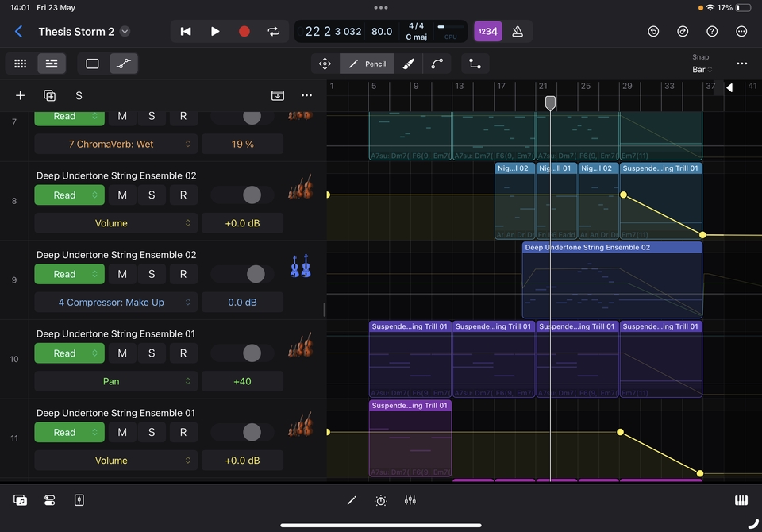Screen dimensions: 762x532
Task: Adjust the volume slider on track 9
Action: [x=256, y=274]
